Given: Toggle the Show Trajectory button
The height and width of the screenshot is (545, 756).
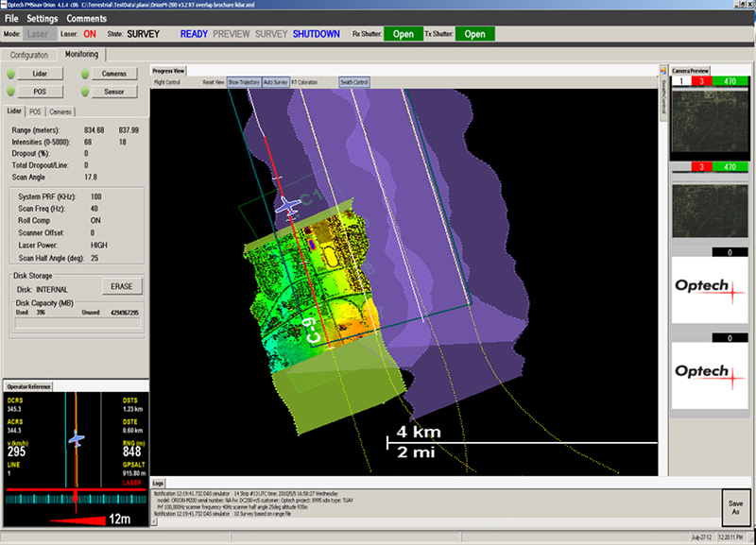Looking at the screenshot, I should point(244,82).
